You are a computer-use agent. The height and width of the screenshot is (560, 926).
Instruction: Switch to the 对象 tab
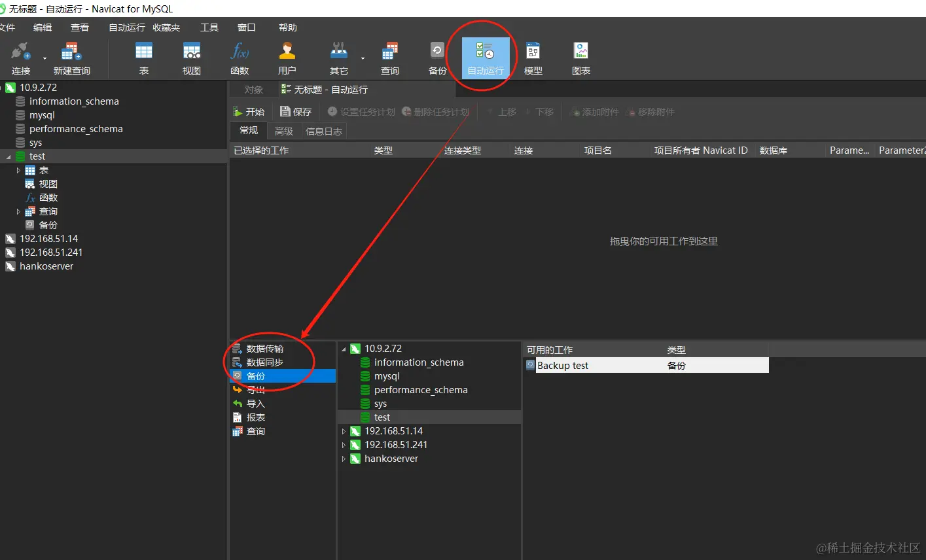[253, 90]
